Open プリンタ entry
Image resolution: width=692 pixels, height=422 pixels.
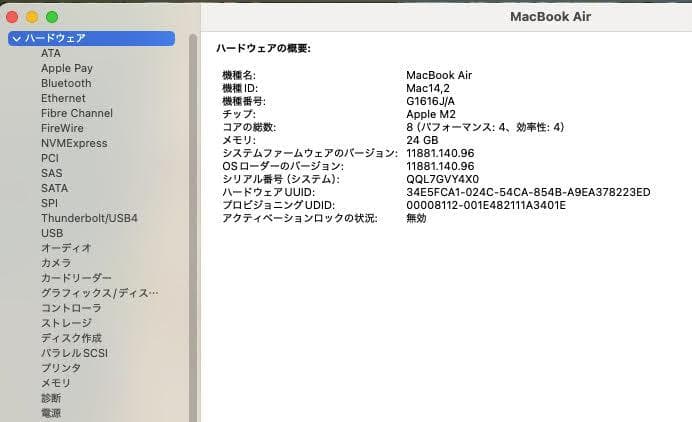pos(61,368)
